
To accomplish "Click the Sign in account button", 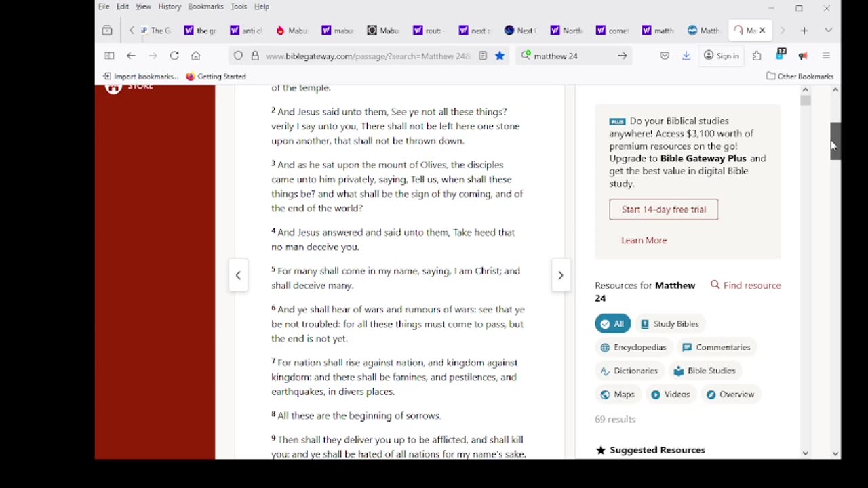I will (x=722, y=56).
